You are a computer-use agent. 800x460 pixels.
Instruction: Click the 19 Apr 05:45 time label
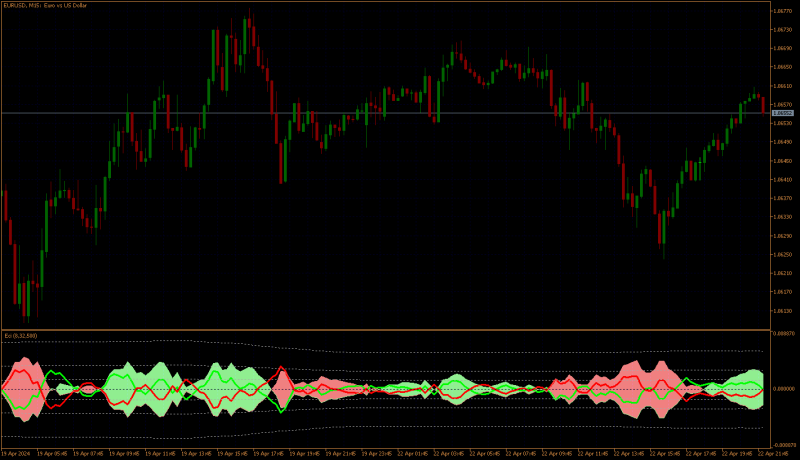(52, 453)
